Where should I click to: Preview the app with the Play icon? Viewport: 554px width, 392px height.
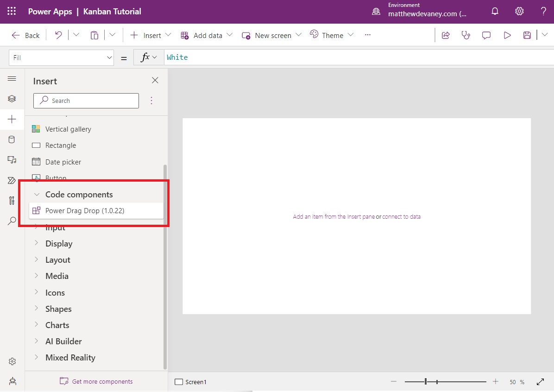(507, 35)
